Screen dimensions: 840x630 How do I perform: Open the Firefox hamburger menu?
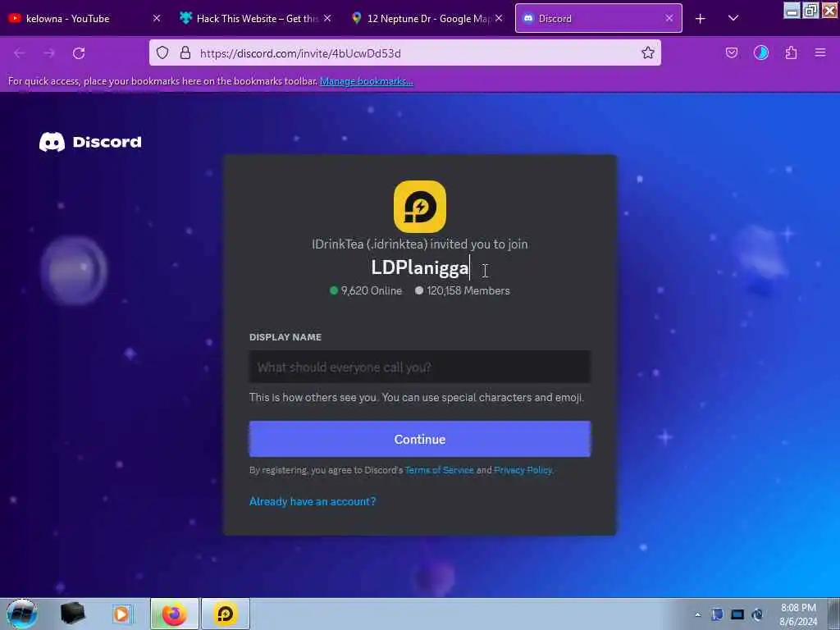[820, 52]
